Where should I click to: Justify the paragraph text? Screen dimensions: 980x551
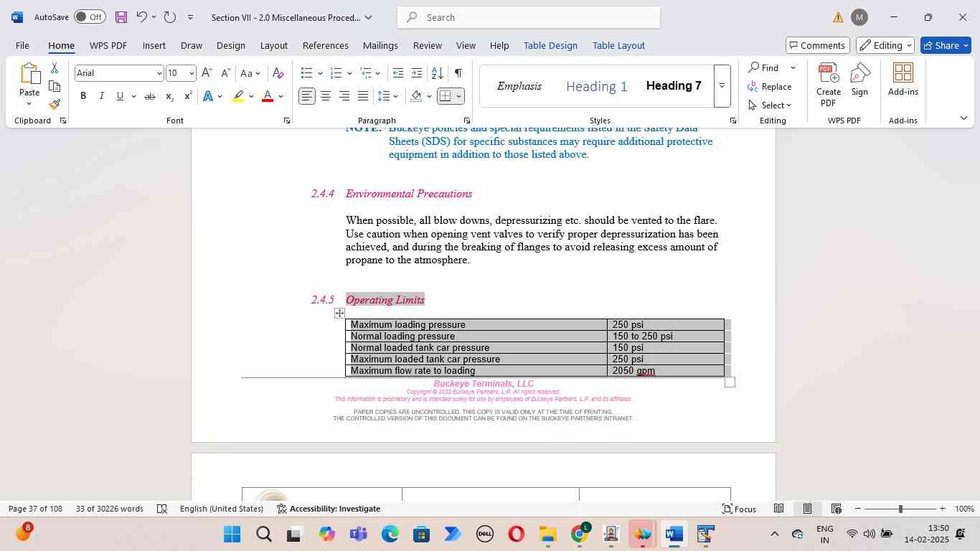click(363, 96)
